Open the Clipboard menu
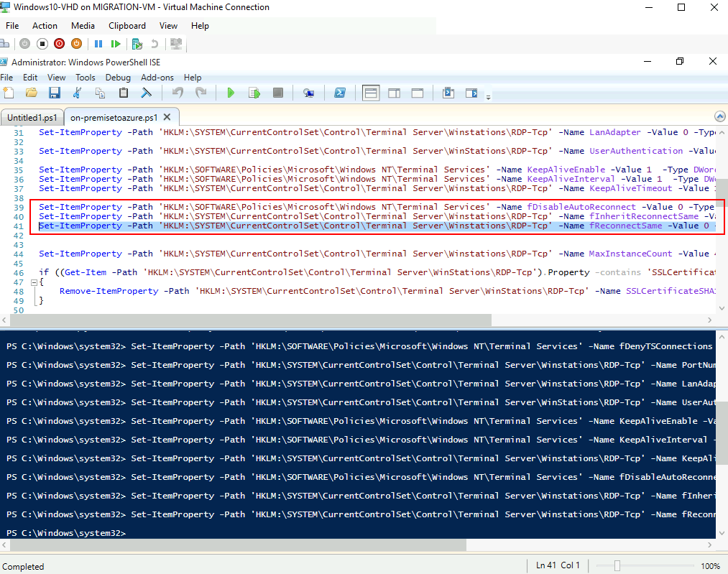The height and width of the screenshot is (574, 728). tap(127, 26)
